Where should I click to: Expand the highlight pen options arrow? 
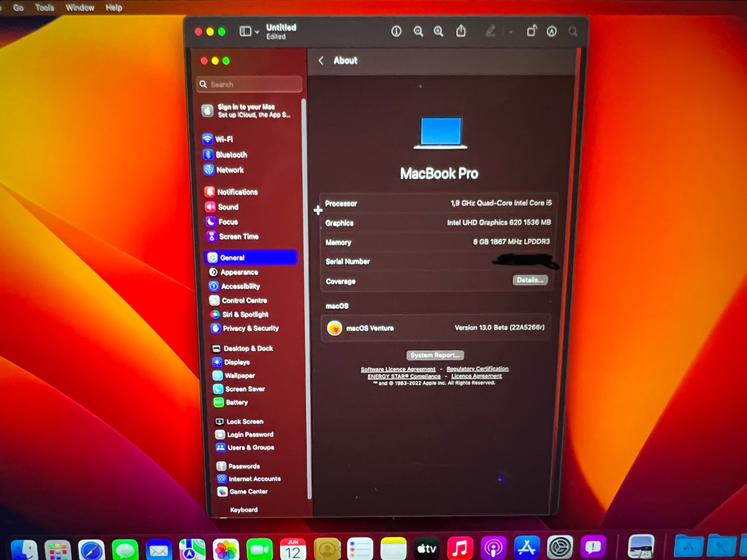[510, 32]
